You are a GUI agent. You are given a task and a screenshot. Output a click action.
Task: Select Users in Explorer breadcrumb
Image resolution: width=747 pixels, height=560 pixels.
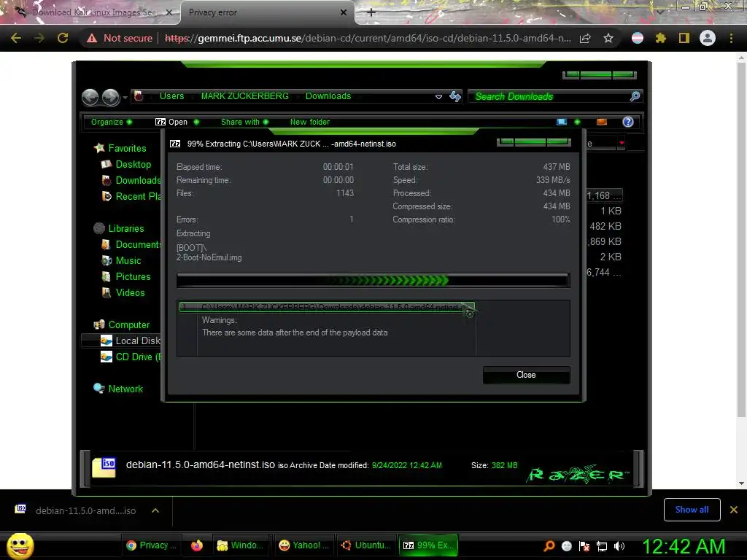pyautogui.click(x=171, y=96)
